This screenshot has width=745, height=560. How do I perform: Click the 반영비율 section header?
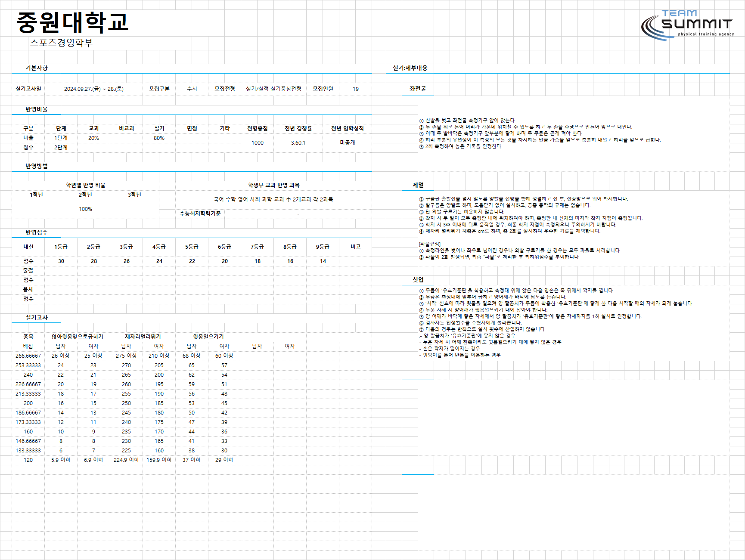[36, 109]
